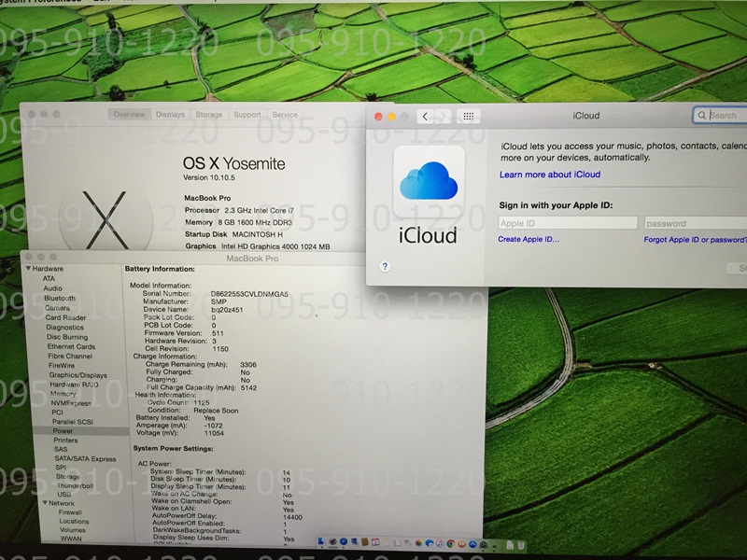Select Disc Burning in the sidebar
This screenshot has height=560, width=747.
[x=67, y=337]
